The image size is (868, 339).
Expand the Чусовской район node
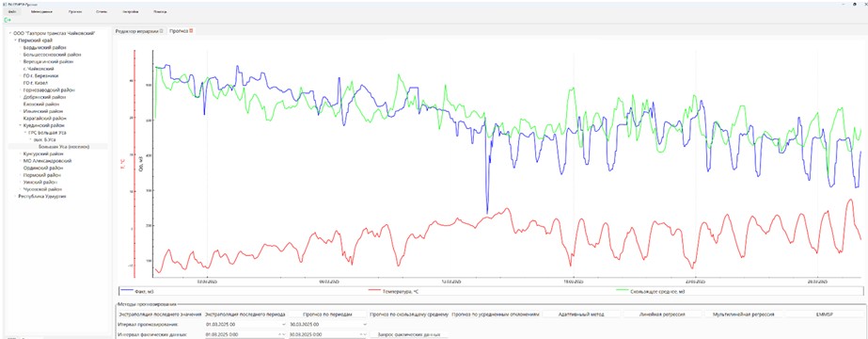point(21,189)
